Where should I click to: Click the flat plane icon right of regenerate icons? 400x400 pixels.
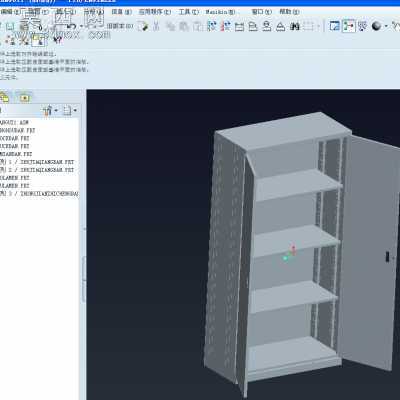tap(239, 26)
